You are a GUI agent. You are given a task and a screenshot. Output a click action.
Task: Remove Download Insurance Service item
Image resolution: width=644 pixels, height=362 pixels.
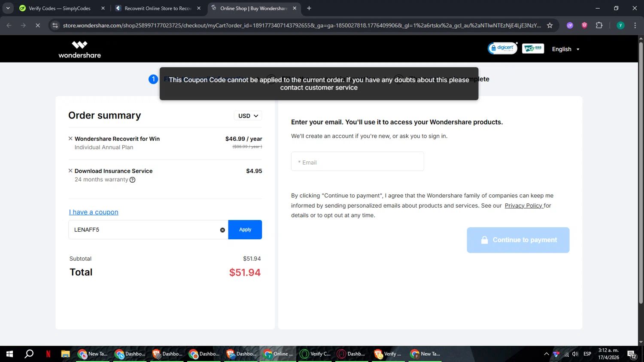pyautogui.click(x=70, y=171)
